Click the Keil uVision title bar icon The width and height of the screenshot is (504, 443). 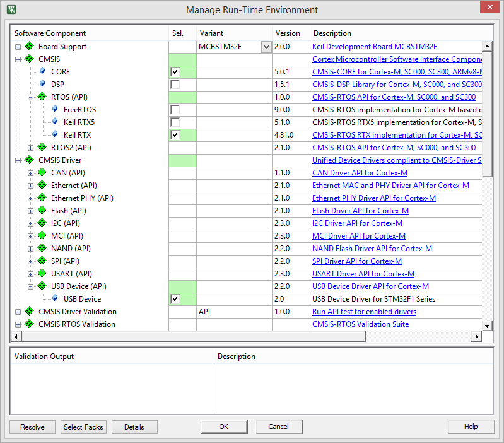pos(11,9)
